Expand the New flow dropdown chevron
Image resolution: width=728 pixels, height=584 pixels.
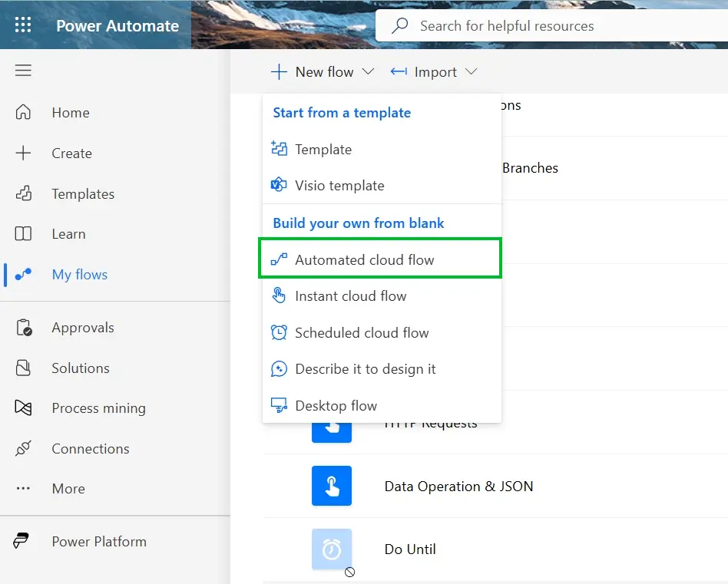(368, 71)
